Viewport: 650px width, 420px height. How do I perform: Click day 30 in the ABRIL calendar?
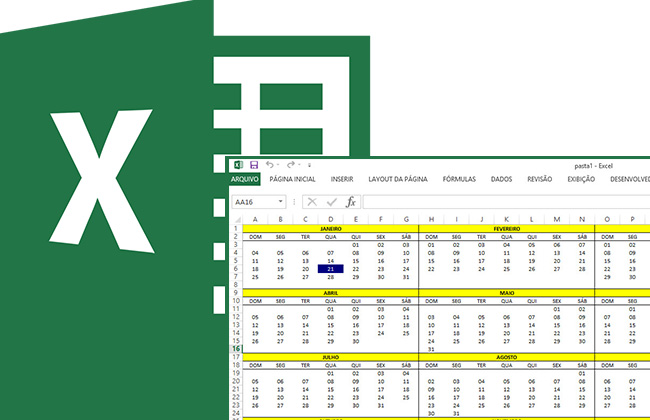(356, 341)
